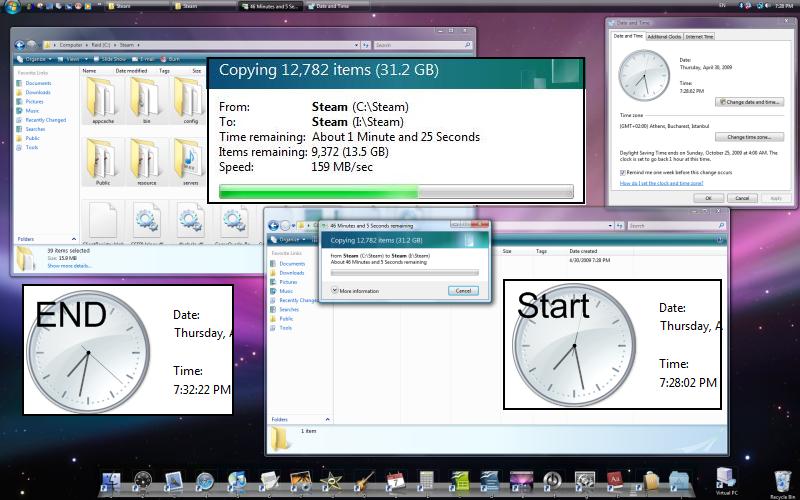Screen dimensions: 800x500
Task: Switch to the Additional Clocks tab
Action: coord(664,37)
